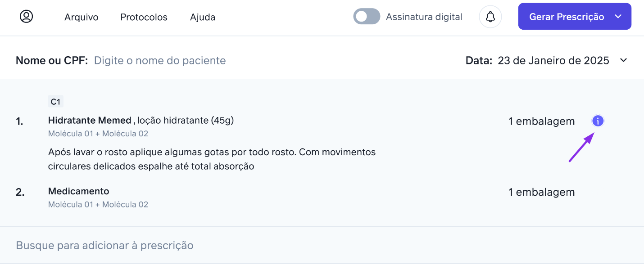Open notifications bell icon
Image resolution: width=644 pixels, height=265 pixels.
click(x=490, y=17)
